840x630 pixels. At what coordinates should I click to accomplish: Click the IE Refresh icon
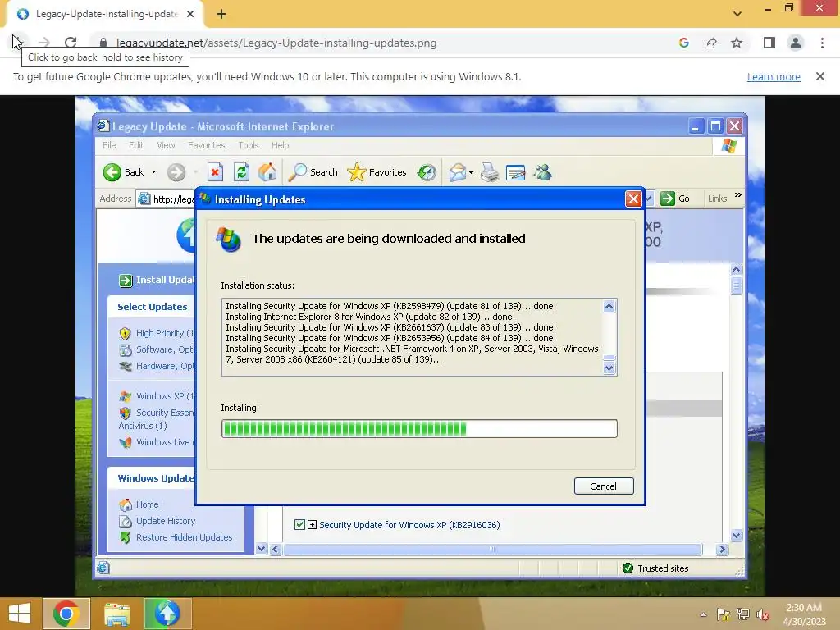tap(242, 172)
